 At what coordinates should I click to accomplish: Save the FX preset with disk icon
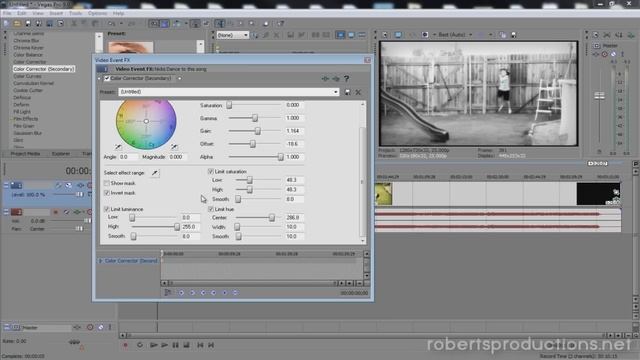[x=347, y=92]
